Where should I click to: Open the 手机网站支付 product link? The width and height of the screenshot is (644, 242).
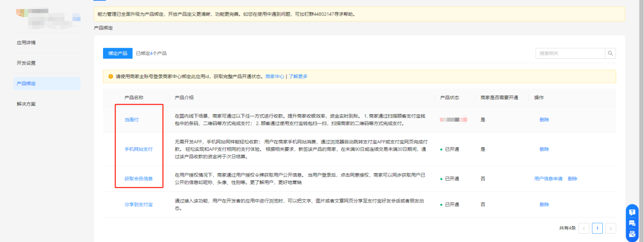[138, 149]
